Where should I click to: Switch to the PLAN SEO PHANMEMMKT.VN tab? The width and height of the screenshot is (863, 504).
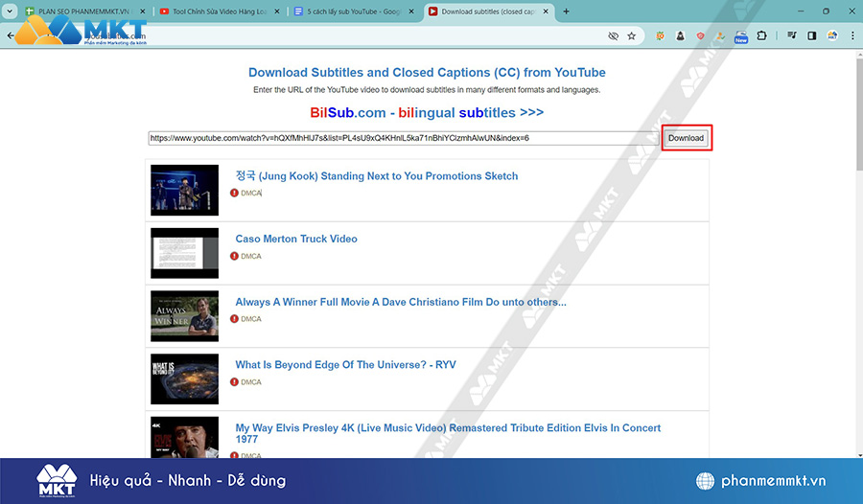(82, 11)
